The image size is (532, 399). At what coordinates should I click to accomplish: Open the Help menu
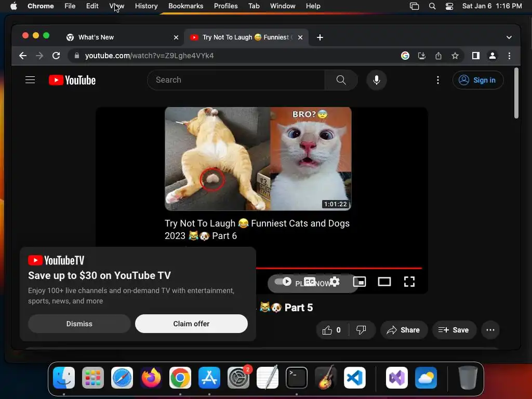[x=313, y=6]
